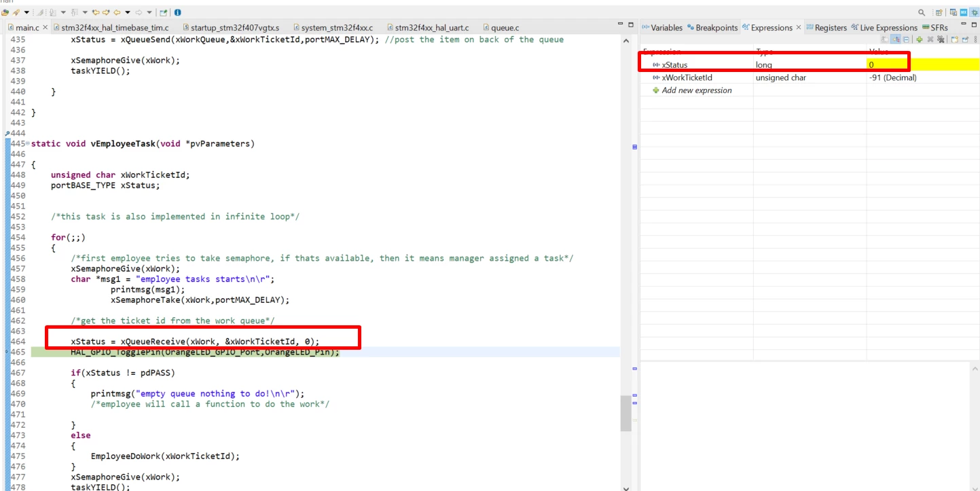The width and height of the screenshot is (980, 491).
Task: Switch to the SFRs view tab
Action: pos(935,28)
